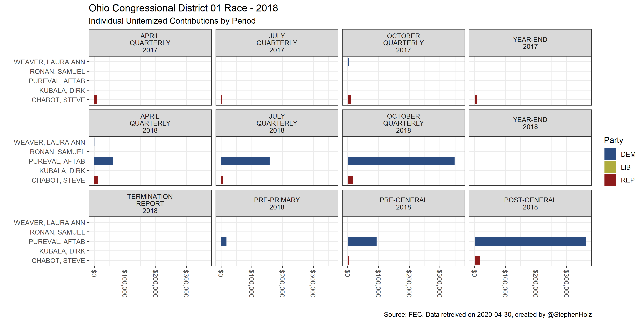
Task: Click the FEC source caption text
Action: (x=487, y=314)
